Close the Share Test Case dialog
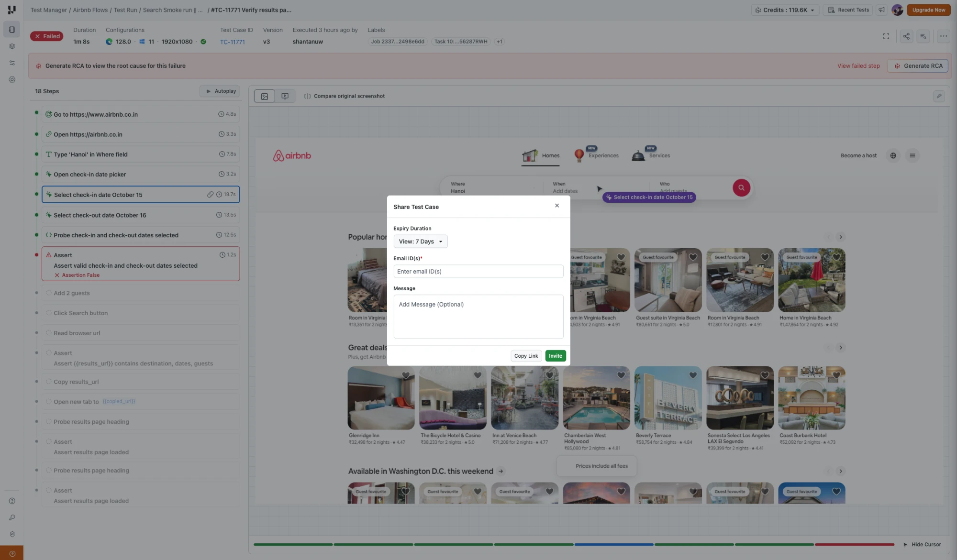Viewport: 957px width, 560px height. 557,206
